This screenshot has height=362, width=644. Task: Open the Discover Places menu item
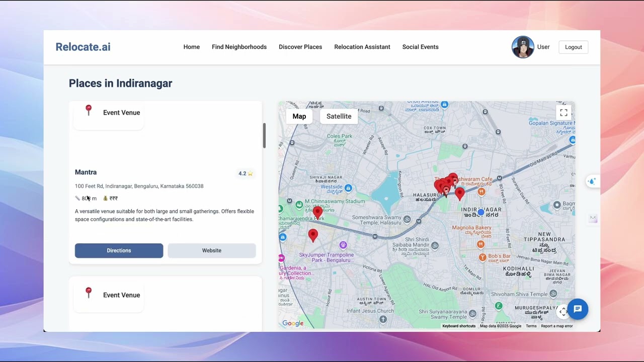coord(300,47)
